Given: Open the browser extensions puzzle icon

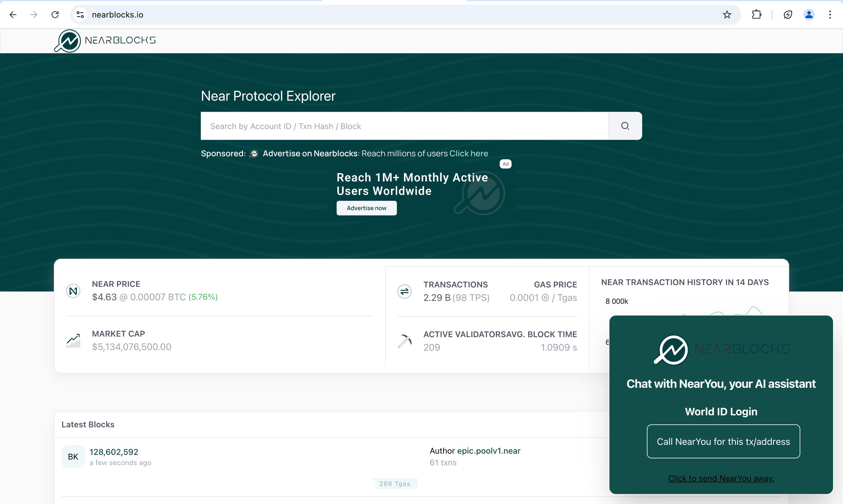Looking at the screenshot, I should click(x=756, y=15).
